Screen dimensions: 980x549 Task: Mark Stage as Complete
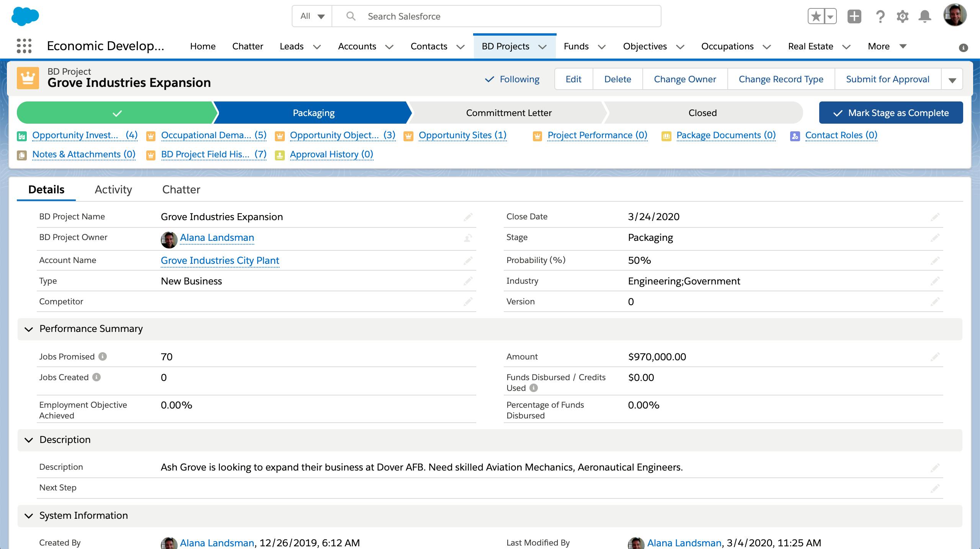891,113
